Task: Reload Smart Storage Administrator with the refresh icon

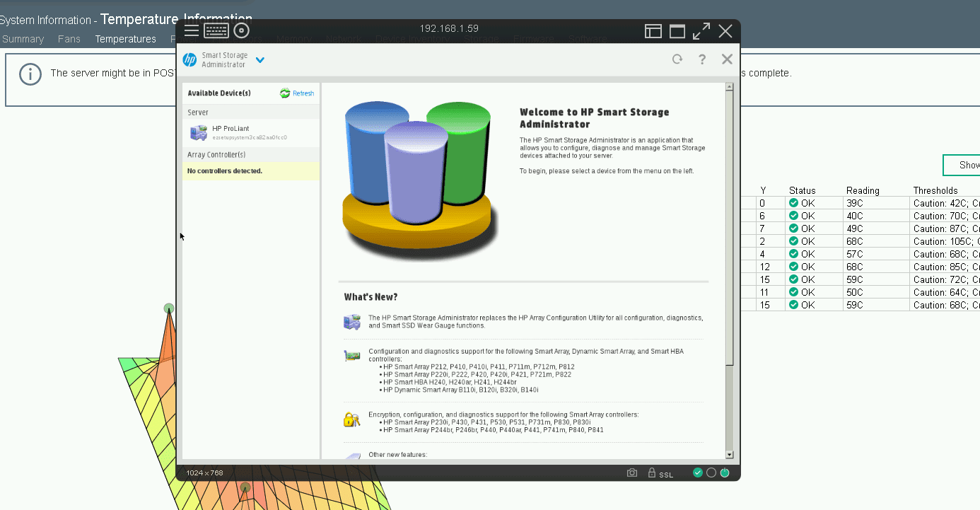Action: coord(677,59)
